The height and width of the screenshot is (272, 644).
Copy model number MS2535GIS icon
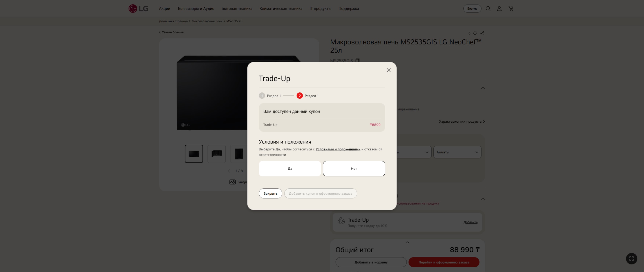tap(357, 60)
